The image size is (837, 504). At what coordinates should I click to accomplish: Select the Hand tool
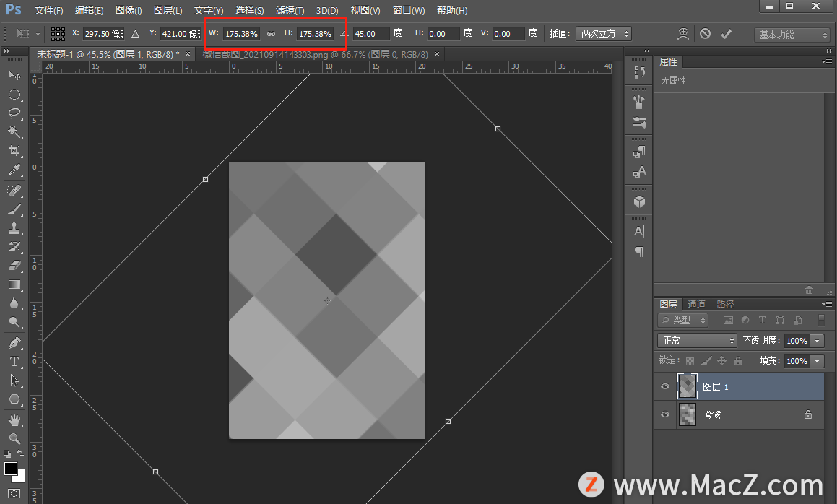pyautogui.click(x=14, y=420)
